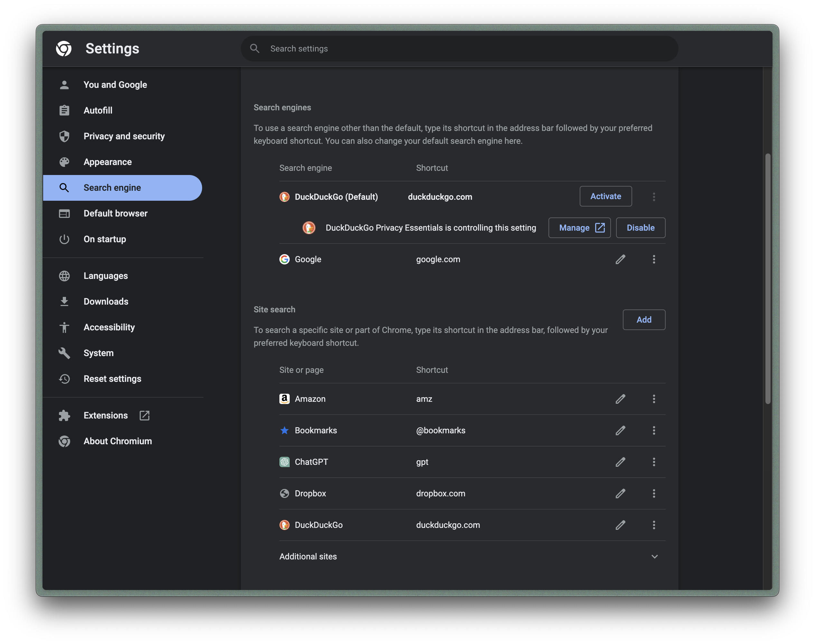Screen dimensions: 815x644
Task: Click the magnifier icon in search bar
Action: [255, 49]
